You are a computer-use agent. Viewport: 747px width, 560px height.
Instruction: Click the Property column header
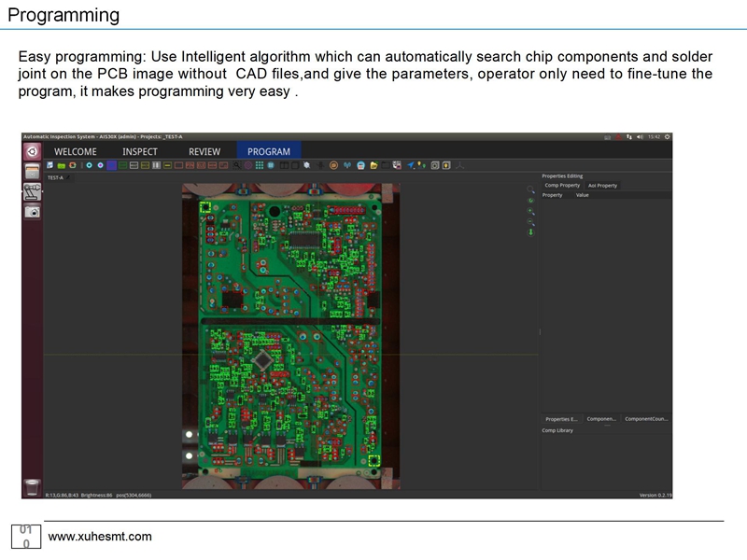coord(552,195)
